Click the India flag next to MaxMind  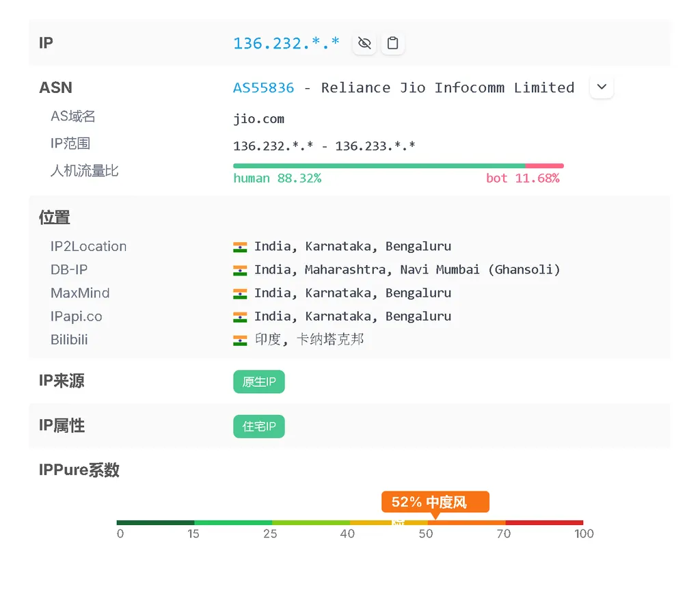click(240, 293)
